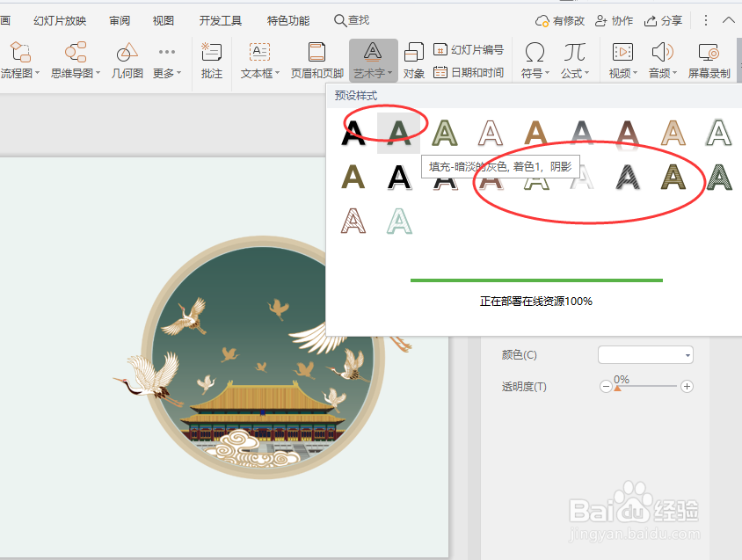Open the 开发工具 developer tab
This screenshot has height=560, width=742.
221,21
